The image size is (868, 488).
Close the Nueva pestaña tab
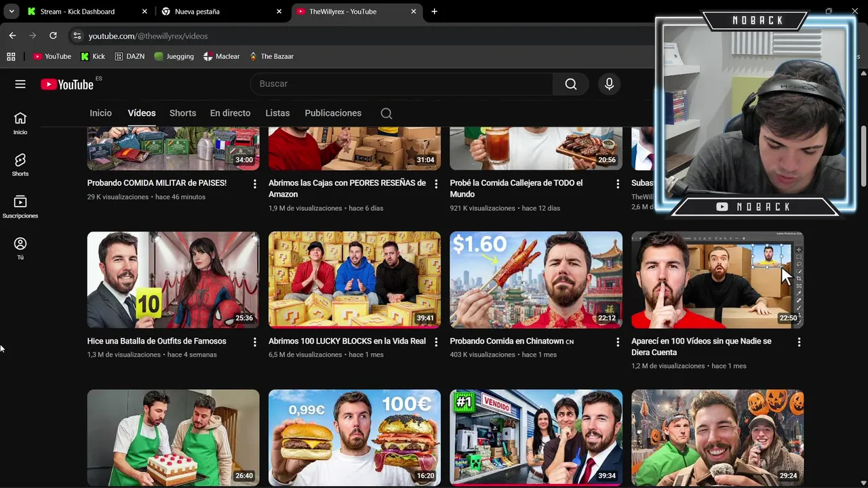(279, 12)
